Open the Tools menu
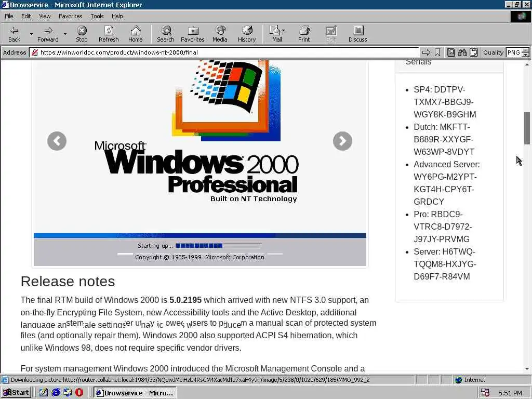The image size is (532, 399). (97, 16)
